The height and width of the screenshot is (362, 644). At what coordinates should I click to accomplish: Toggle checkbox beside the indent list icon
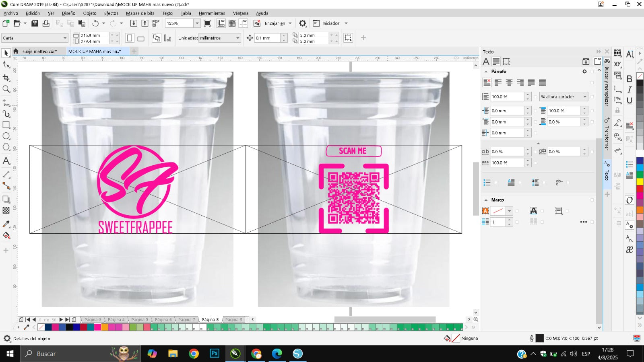[544, 183]
